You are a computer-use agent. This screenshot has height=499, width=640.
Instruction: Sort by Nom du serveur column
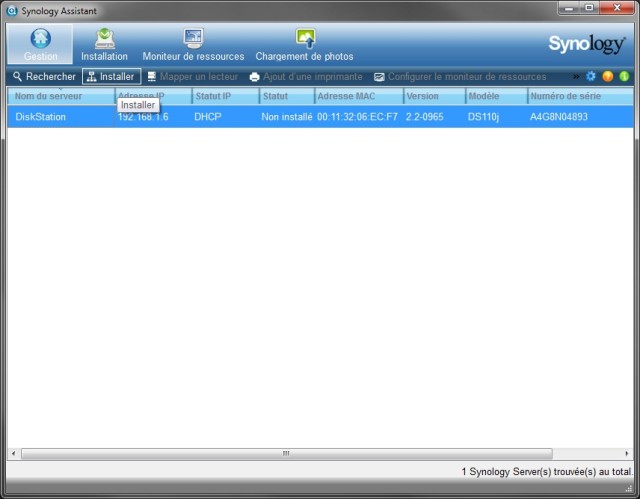pos(61,96)
